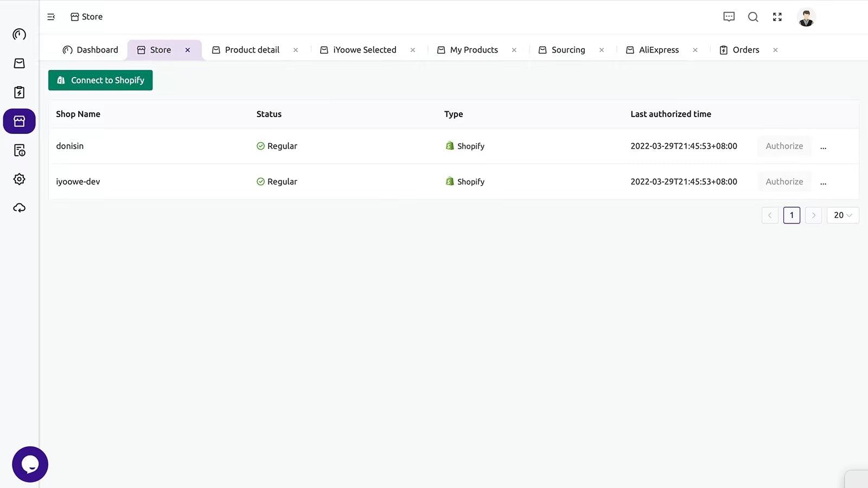The image size is (868, 488).
Task: Expand the page size 20 dropdown
Action: [843, 215]
